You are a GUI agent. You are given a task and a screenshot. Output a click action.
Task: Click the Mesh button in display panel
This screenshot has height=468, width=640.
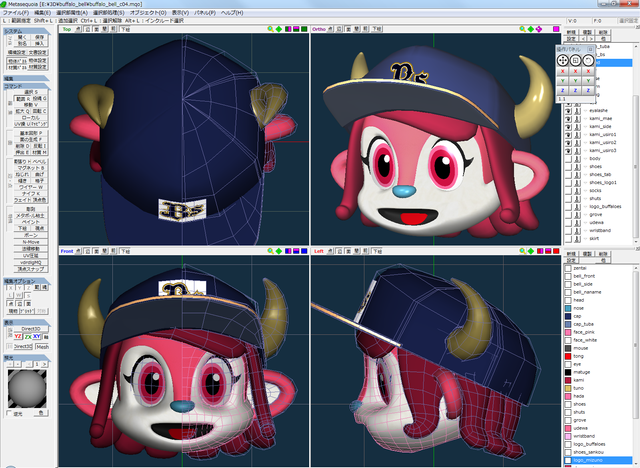(x=42, y=346)
